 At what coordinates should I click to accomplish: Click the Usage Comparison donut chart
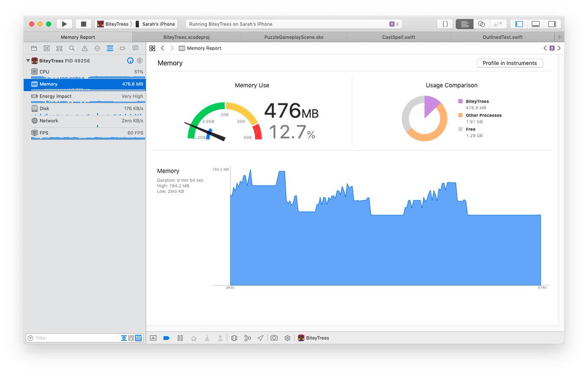coord(425,118)
